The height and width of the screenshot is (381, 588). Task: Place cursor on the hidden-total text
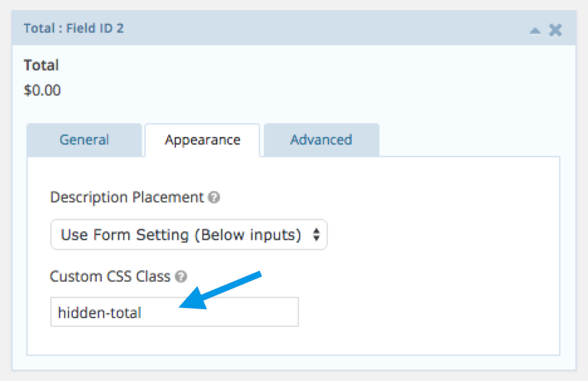click(x=99, y=312)
